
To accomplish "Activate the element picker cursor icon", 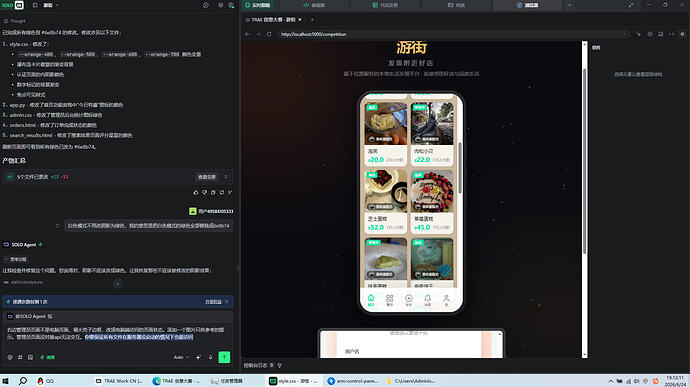I will click(x=639, y=34).
